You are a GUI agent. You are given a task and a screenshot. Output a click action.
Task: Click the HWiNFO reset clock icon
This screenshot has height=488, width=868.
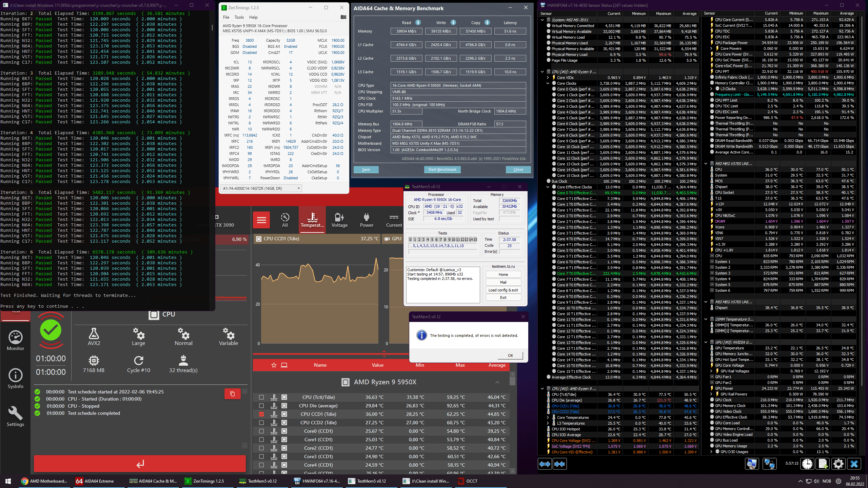(807, 464)
